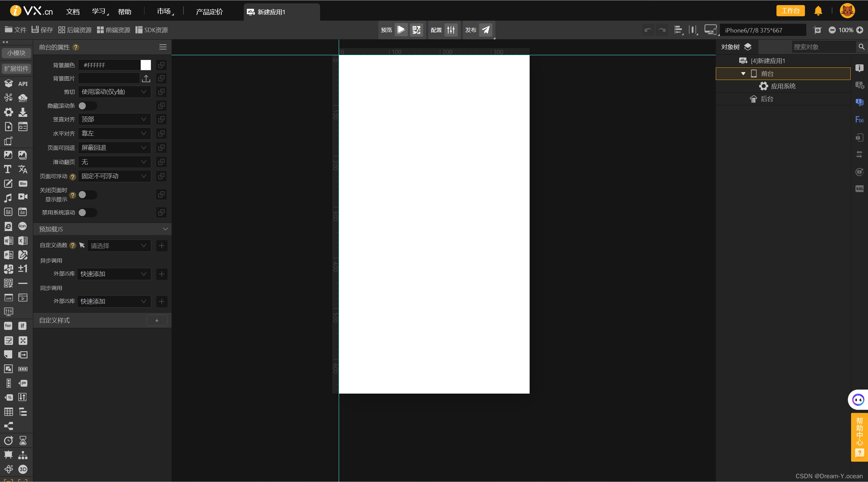Open the 文件 menu

[16, 30]
